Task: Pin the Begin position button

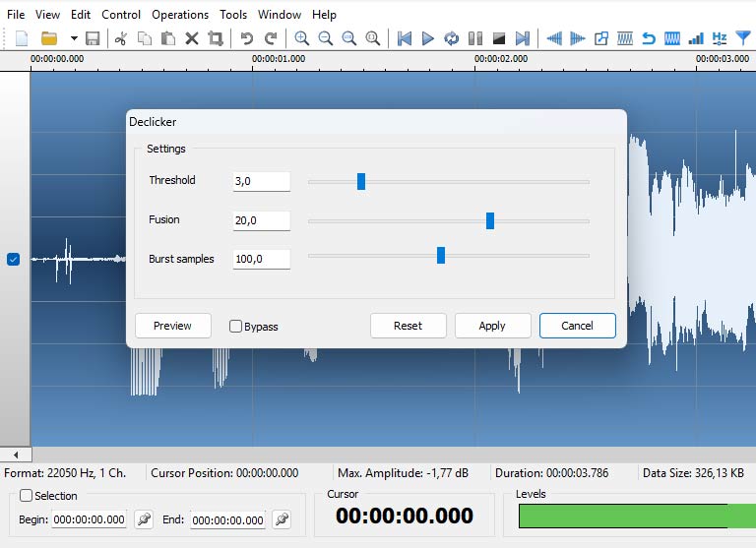Action: pos(144,519)
